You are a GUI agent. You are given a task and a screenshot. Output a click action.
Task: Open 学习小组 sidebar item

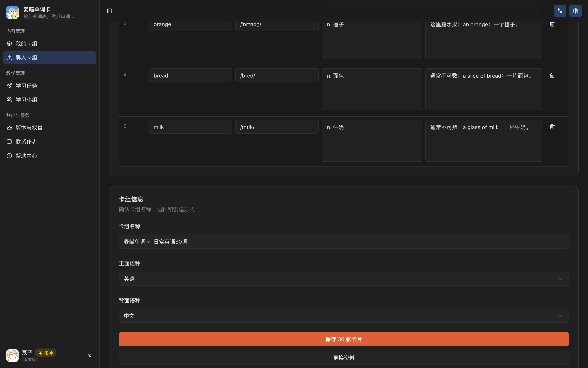pyautogui.click(x=50, y=100)
